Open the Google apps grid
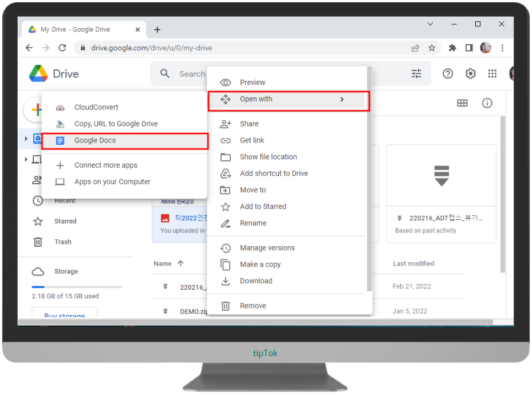532x395 pixels. coord(492,74)
